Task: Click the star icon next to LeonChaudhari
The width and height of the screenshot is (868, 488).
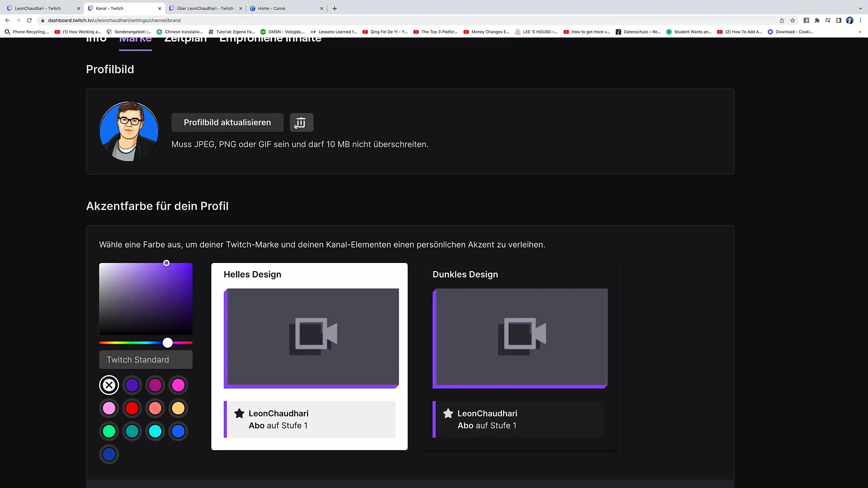Action: pyautogui.click(x=239, y=413)
